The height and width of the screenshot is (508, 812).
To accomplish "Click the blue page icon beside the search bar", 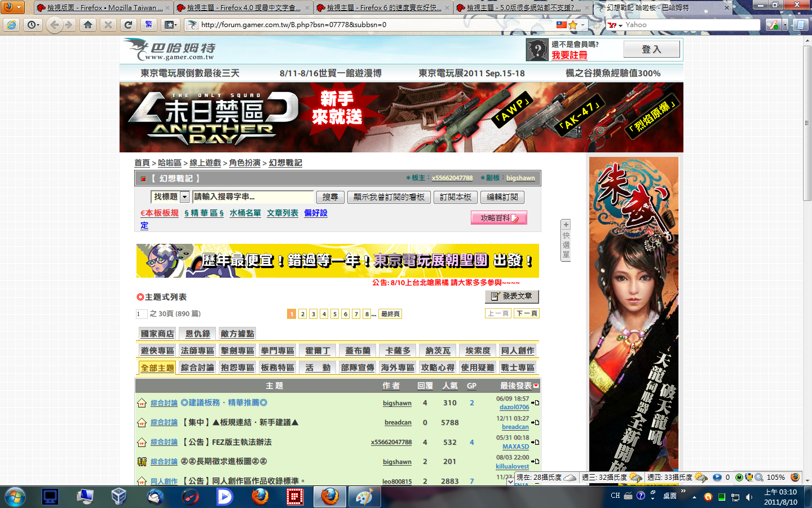I will pos(800,25).
